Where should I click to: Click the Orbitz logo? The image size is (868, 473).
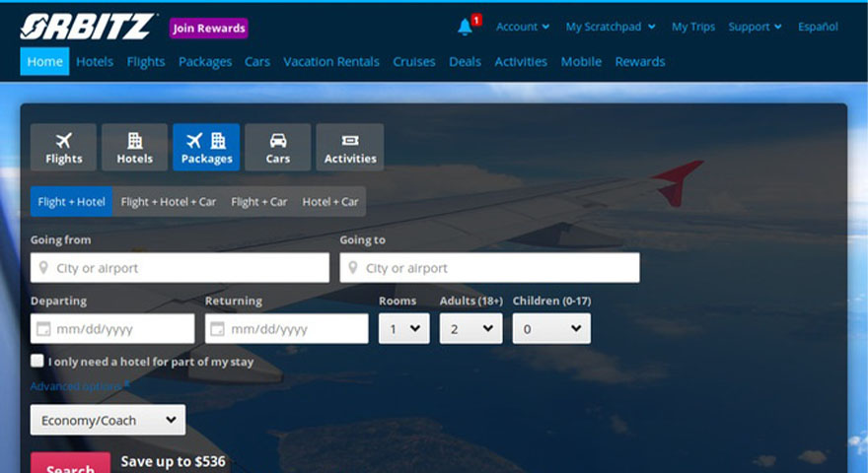tap(88, 27)
